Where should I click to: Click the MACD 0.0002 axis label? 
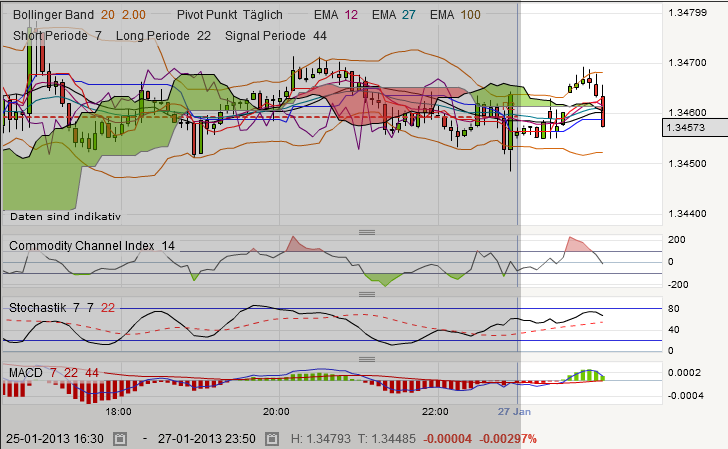tap(684, 372)
